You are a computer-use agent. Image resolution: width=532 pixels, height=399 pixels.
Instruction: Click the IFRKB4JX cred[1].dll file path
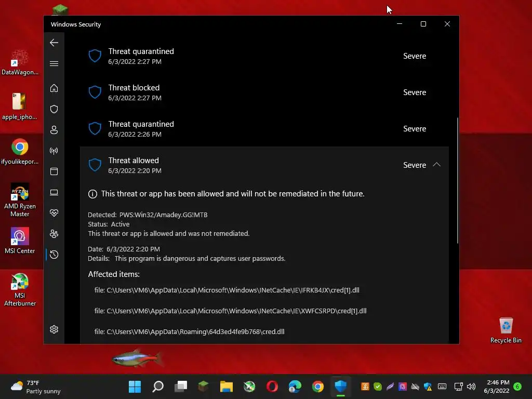(227, 290)
